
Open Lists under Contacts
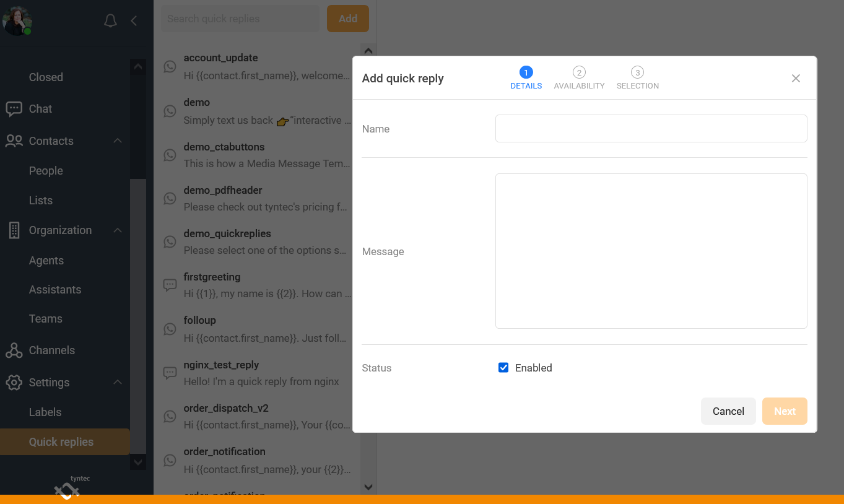(x=41, y=201)
